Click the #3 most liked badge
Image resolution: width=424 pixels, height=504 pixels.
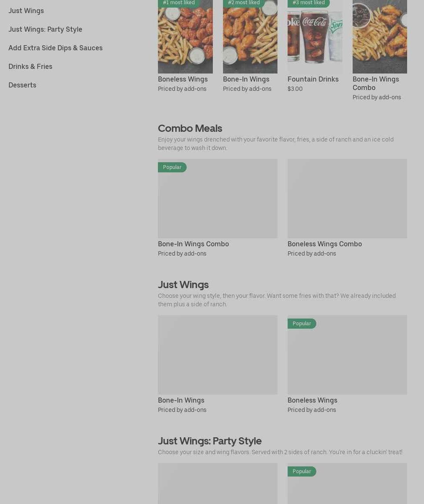(x=309, y=3)
